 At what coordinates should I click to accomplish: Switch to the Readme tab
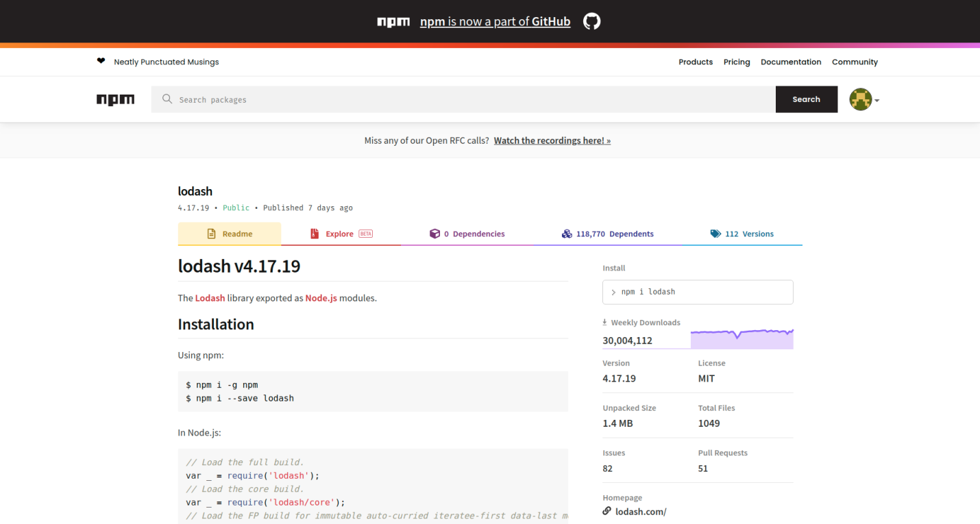(x=230, y=234)
